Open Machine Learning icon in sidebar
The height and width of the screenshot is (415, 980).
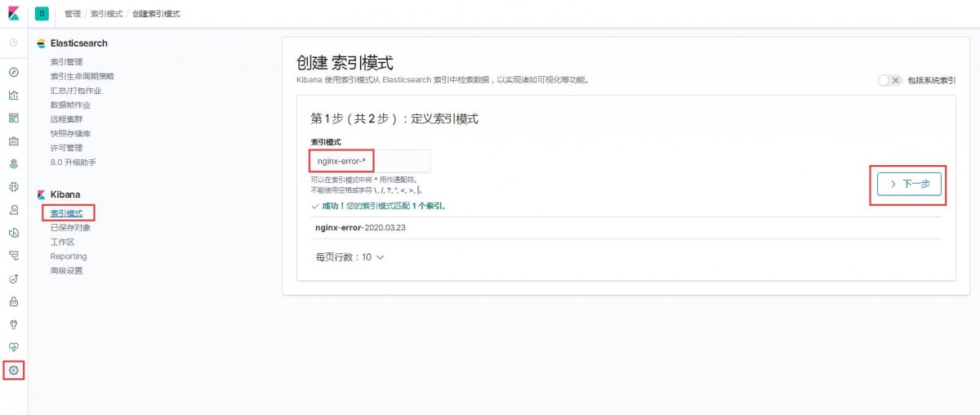tap(13, 186)
